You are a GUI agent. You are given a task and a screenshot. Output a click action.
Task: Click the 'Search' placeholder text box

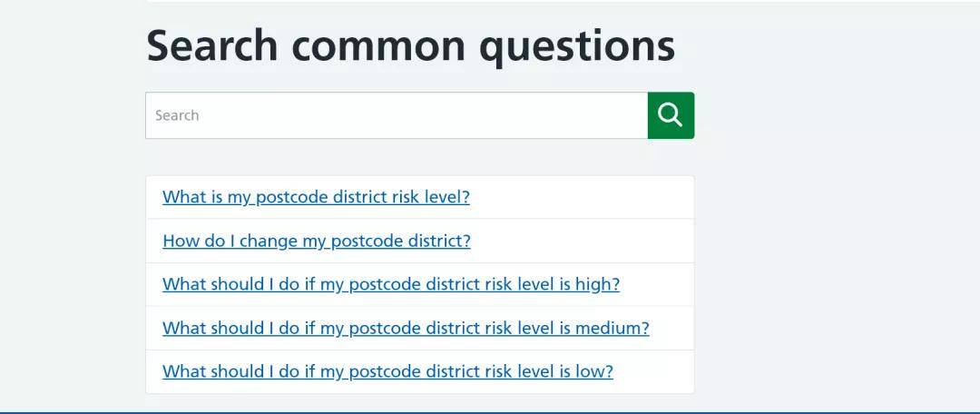tap(397, 115)
